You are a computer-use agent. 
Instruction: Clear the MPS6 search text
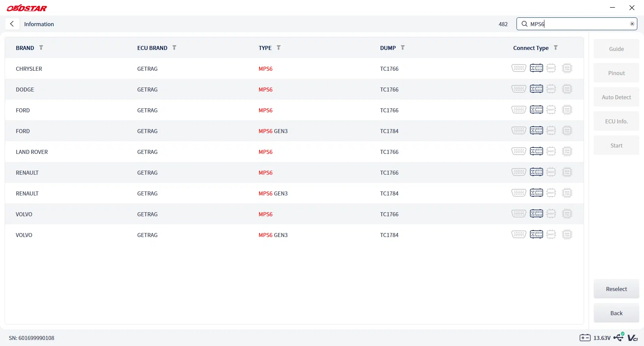coord(632,24)
